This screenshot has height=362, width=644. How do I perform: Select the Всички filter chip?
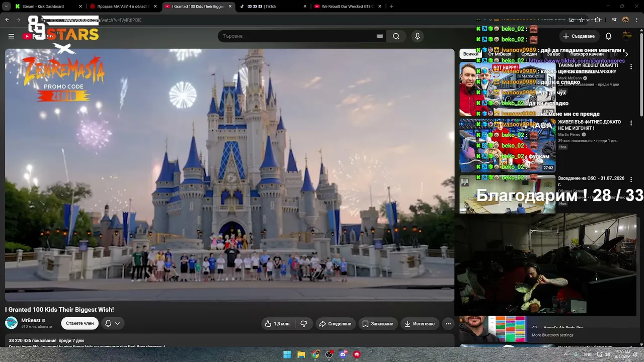(470, 54)
